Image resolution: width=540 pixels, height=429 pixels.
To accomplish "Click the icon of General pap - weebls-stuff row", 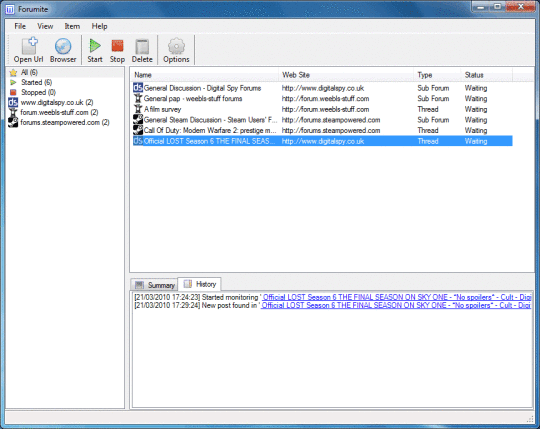I will coord(138,98).
